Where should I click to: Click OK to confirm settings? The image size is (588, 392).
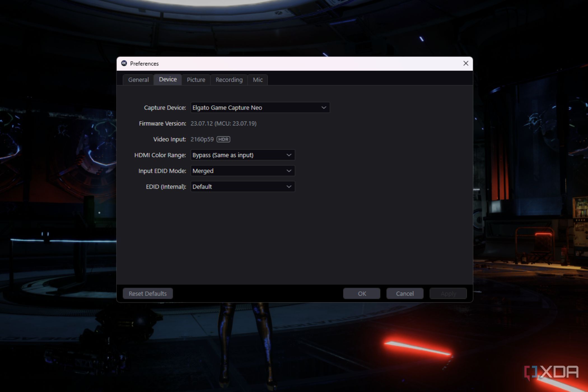[x=361, y=293]
